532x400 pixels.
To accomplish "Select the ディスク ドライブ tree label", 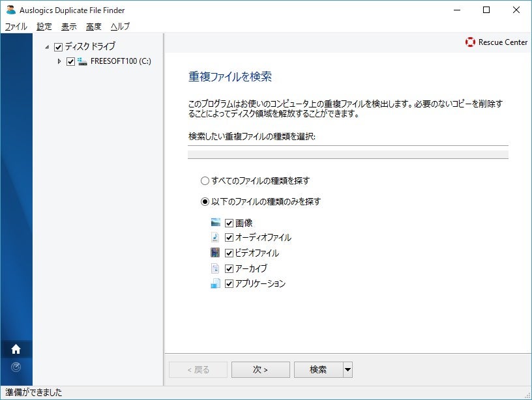I will [x=90, y=46].
